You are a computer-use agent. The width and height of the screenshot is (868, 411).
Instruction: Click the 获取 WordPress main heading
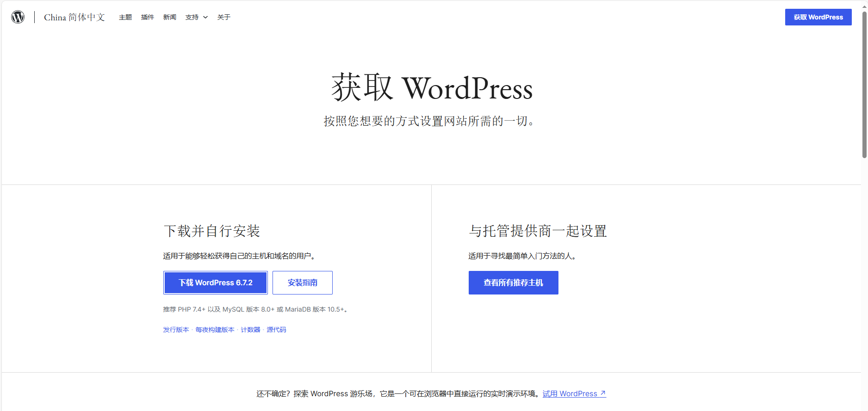(432, 87)
